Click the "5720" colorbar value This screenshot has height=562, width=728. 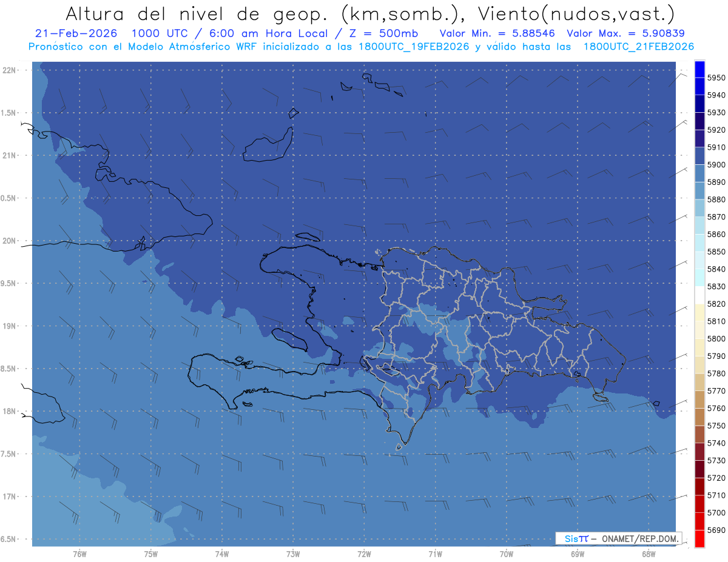click(716, 478)
